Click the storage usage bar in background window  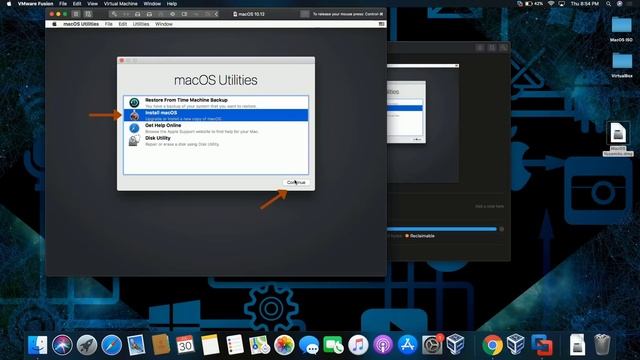[x=442, y=229]
